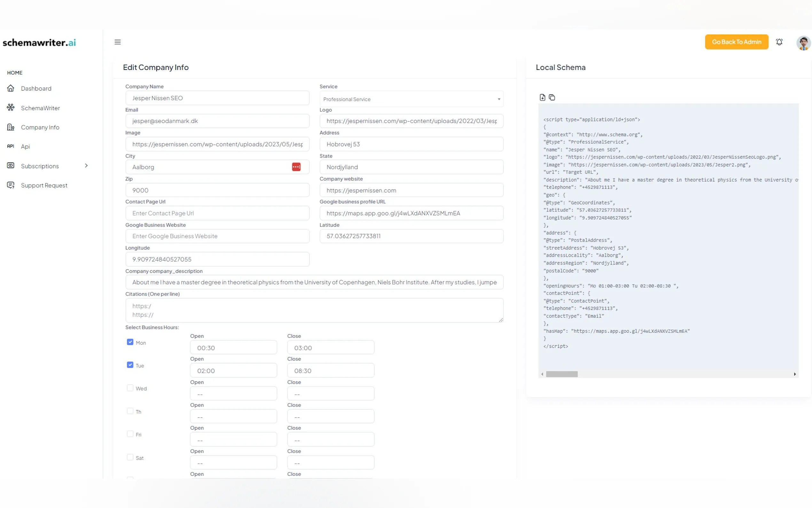Click Go Back To Admin button
Screen dimensions: 812x508
(736, 42)
